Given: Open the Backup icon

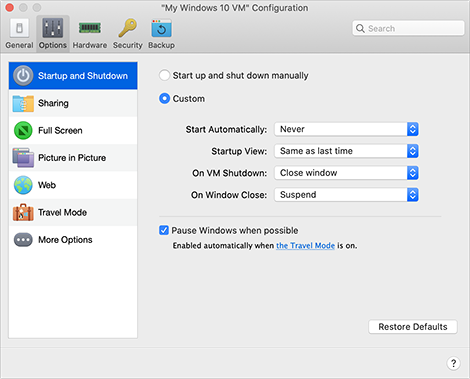Looking at the screenshot, I should point(161,28).
